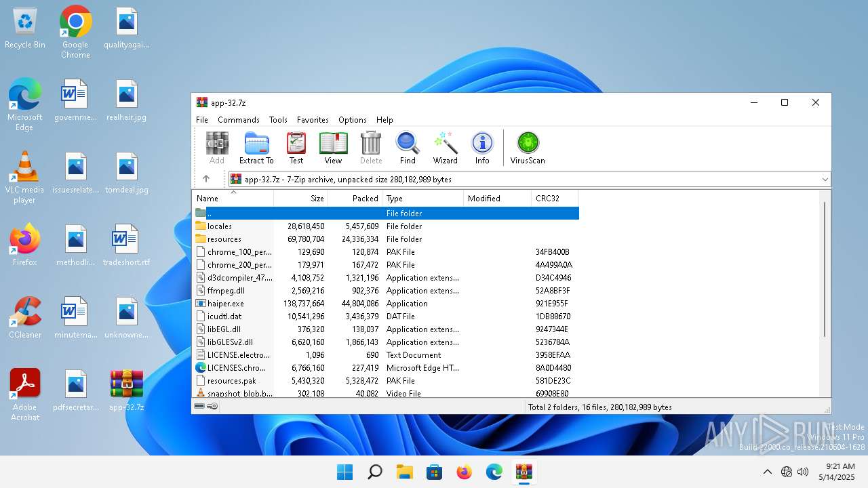The height and width of the screenshot is (488, 868).
Task: Open Recycle Bin on desktop
Action: coord(25,28)
